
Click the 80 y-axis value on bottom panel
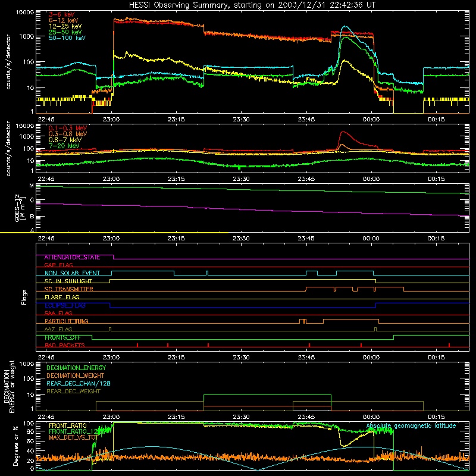30,431
